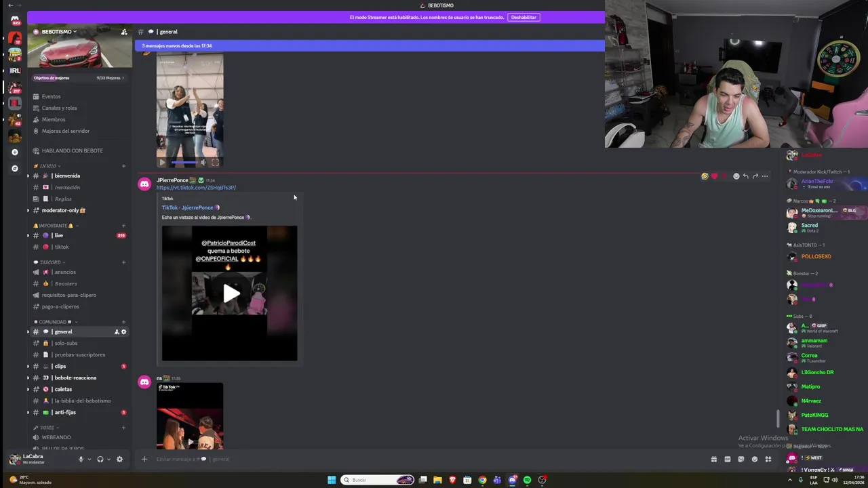
Task: Create channel in COMUNIDAD category plus
Action: pyautogui.click(x=123, y=322)
